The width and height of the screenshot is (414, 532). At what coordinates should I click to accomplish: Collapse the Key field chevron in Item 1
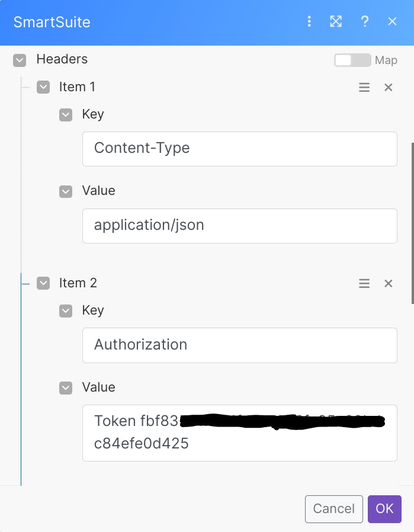coord(66,115)
